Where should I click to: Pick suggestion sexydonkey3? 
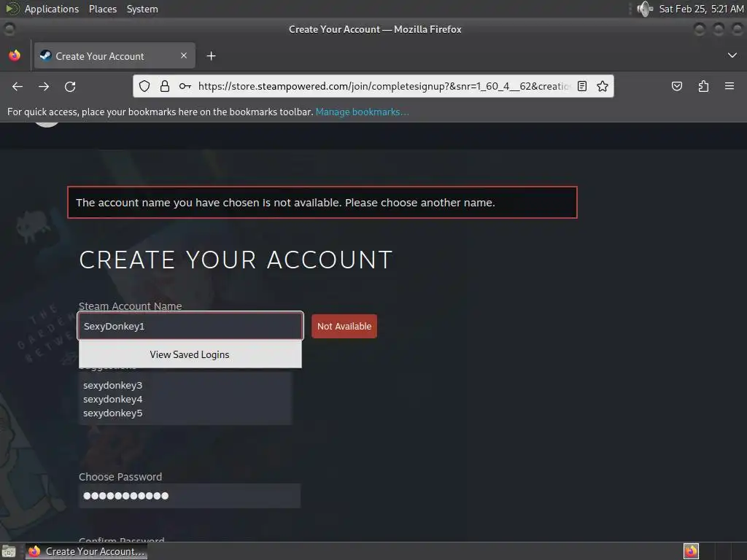[112, 385]
